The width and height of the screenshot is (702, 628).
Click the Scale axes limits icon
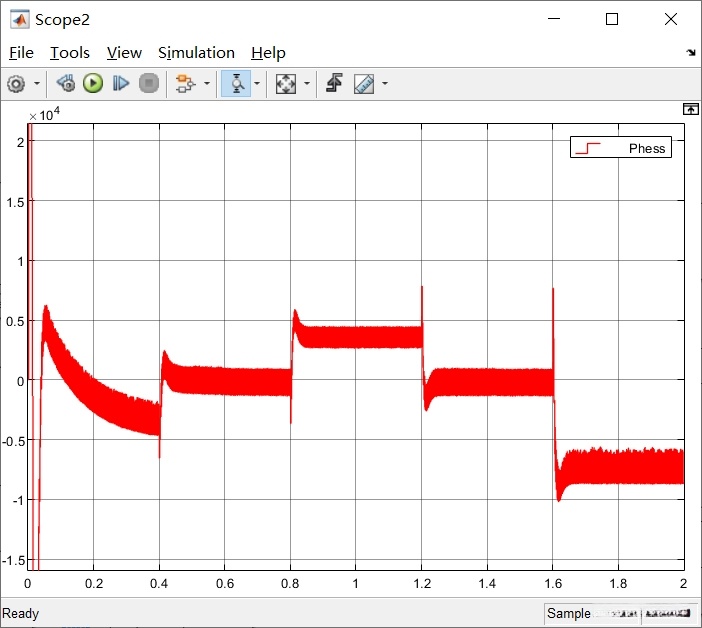[x=286, y=84]
